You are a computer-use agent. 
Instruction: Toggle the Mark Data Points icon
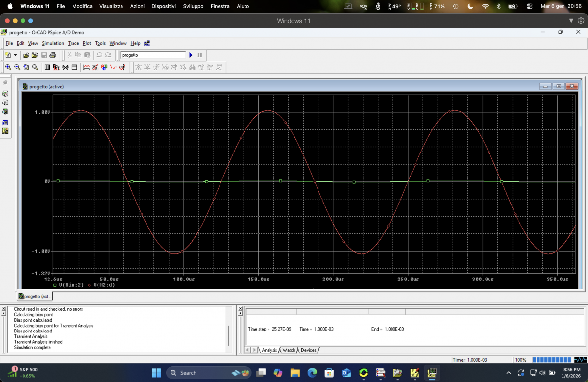pos(114,67)
